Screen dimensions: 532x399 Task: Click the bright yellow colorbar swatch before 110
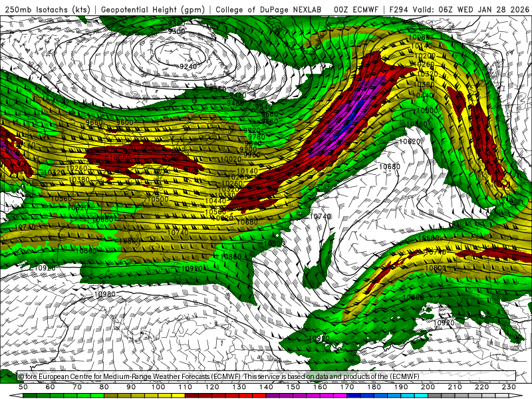click(178, 396)
